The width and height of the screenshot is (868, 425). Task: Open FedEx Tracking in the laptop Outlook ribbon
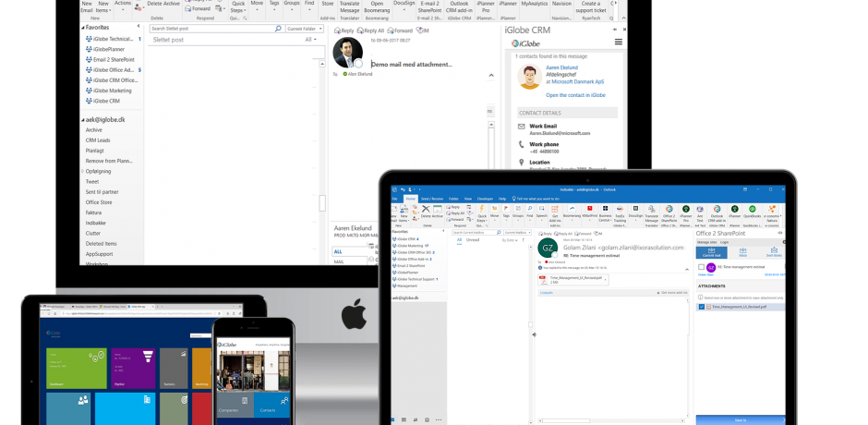[x=620, y=213]
